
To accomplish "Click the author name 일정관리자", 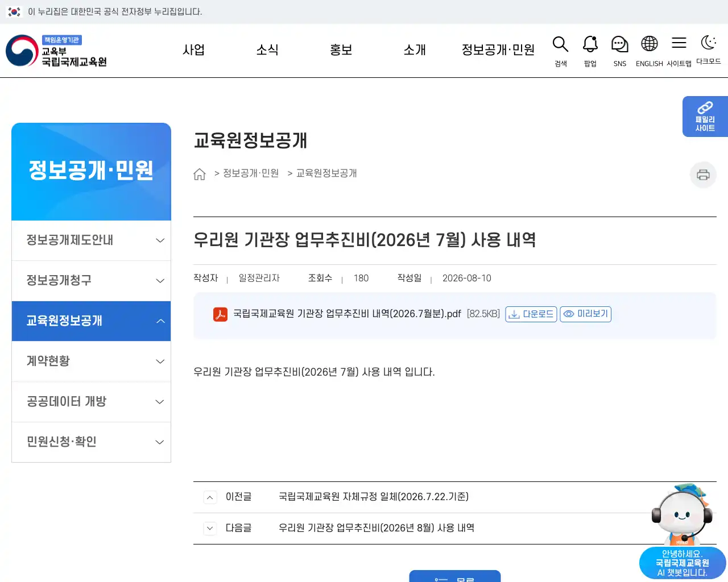I will pyautogui.click(x=259, y=278).
